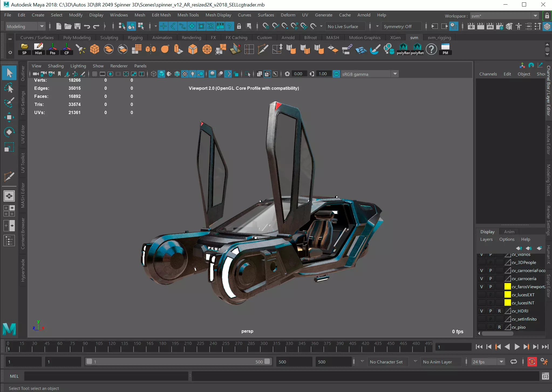Click the playback range slider bar

(178, 362)
